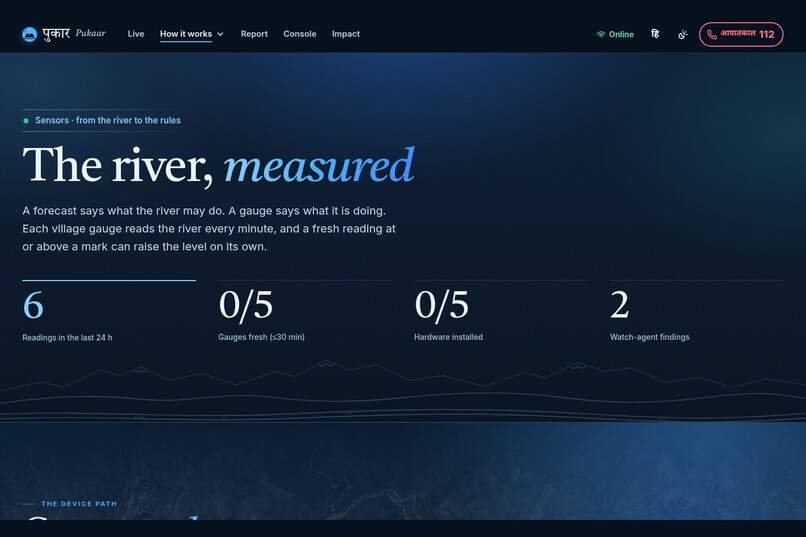Viewport: 806px width, 537px height.
Task: Click the 'Readings in the last 24 h' label
Action: pos(67,338)
